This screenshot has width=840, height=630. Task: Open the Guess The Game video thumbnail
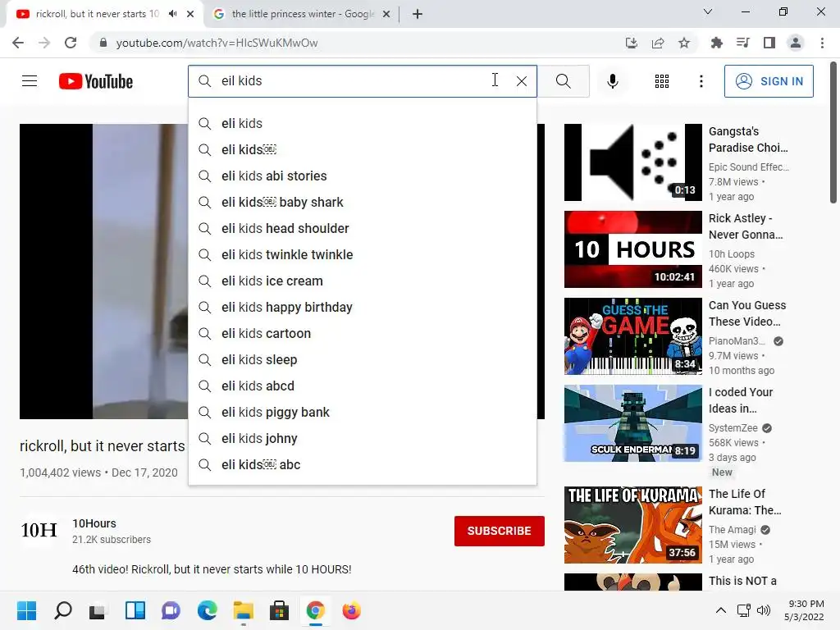tap(632, 336)
